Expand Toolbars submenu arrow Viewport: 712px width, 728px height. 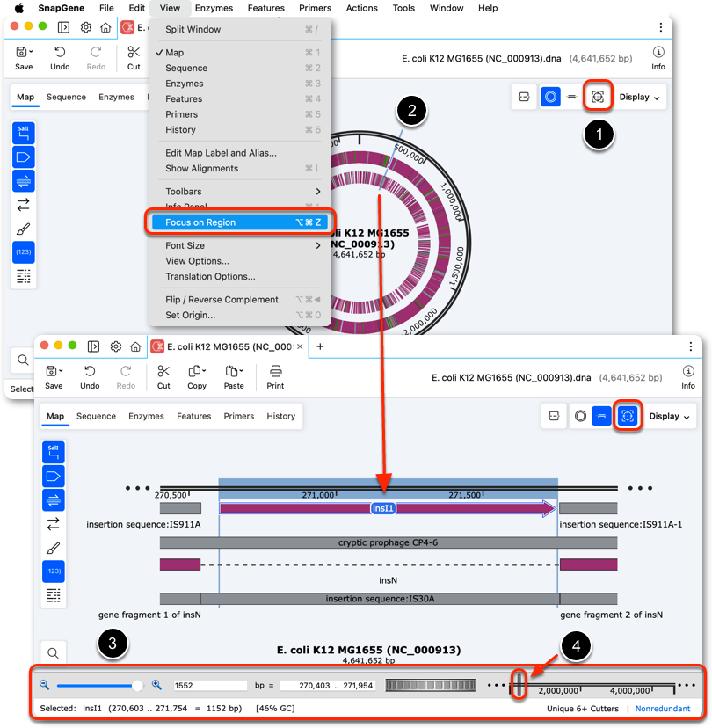coord(318,192)
